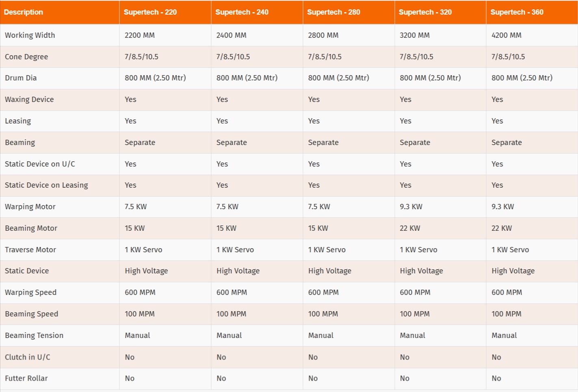Image resolution: width=578 pixels, height=392 pixels.
Task: Select the Waxing Device row label
Action: pyautogui.click(x=29, y=100)
